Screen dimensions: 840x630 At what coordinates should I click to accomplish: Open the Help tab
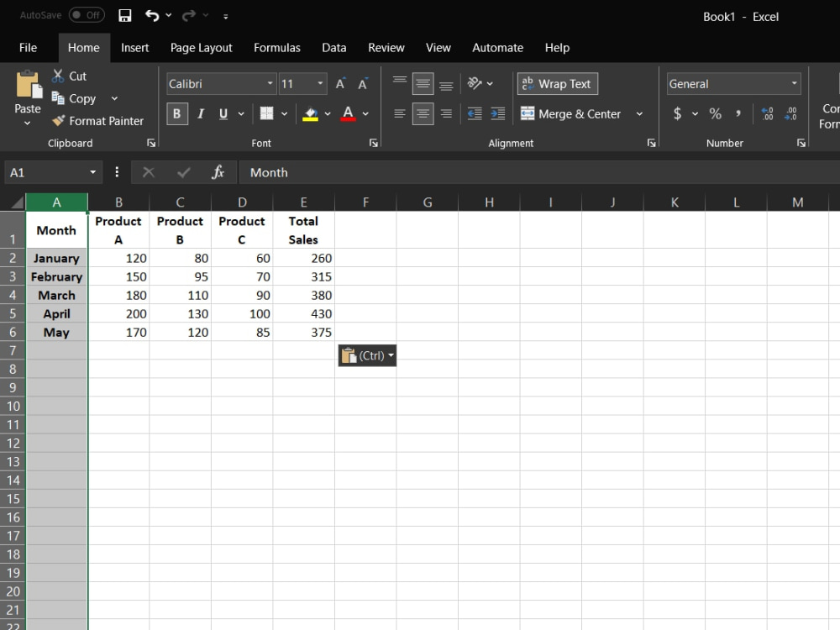pyautogui.click(x=557, y=48)
